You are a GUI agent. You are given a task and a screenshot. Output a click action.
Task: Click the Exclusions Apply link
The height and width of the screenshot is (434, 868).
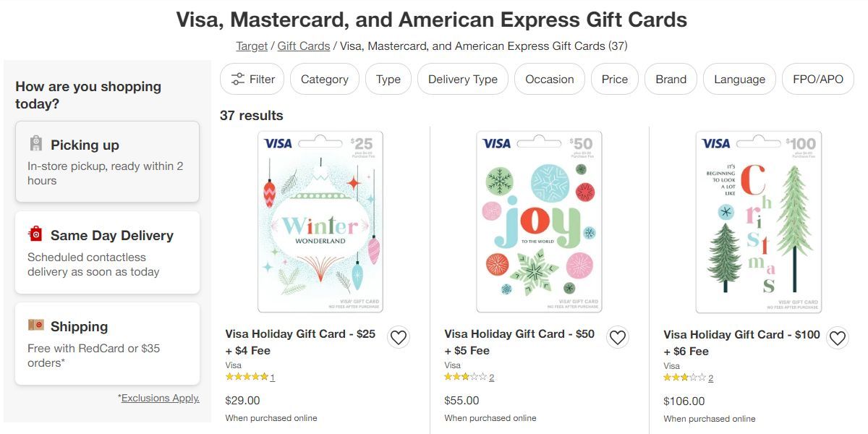click(160, 399)
